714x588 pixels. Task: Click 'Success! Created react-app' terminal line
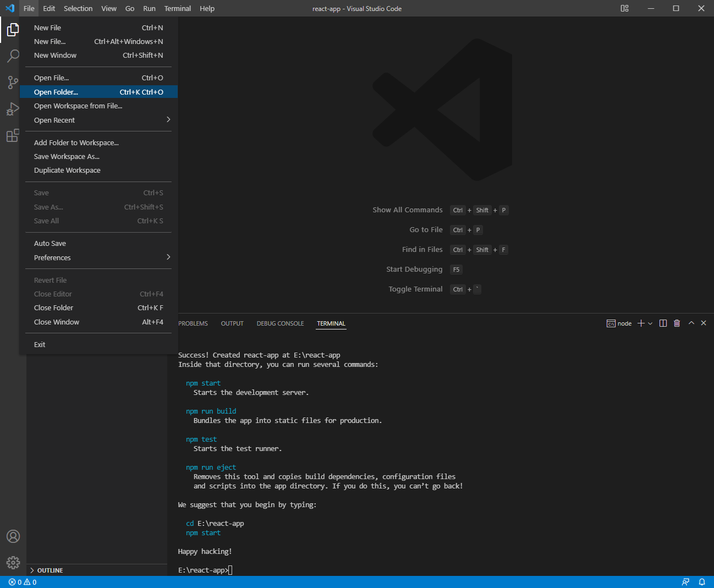[x=259, y=355]
